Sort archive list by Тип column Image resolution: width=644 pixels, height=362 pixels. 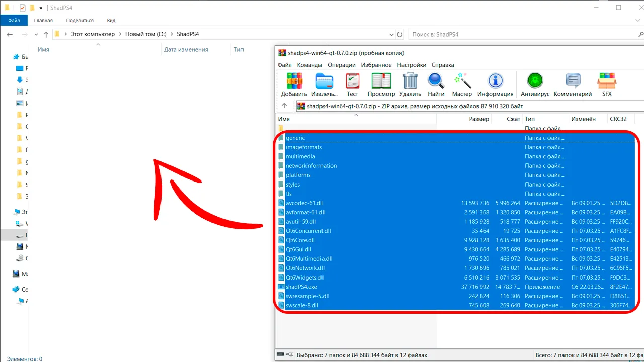[x=545, y=119]
